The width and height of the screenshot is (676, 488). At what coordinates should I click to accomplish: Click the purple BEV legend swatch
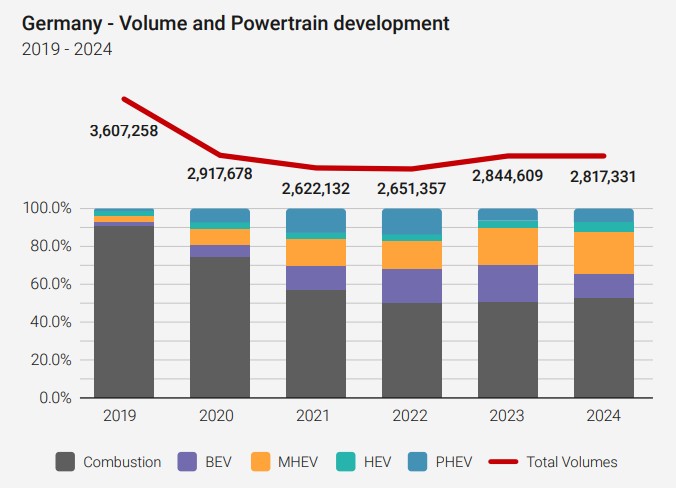[x=187, y=462]
